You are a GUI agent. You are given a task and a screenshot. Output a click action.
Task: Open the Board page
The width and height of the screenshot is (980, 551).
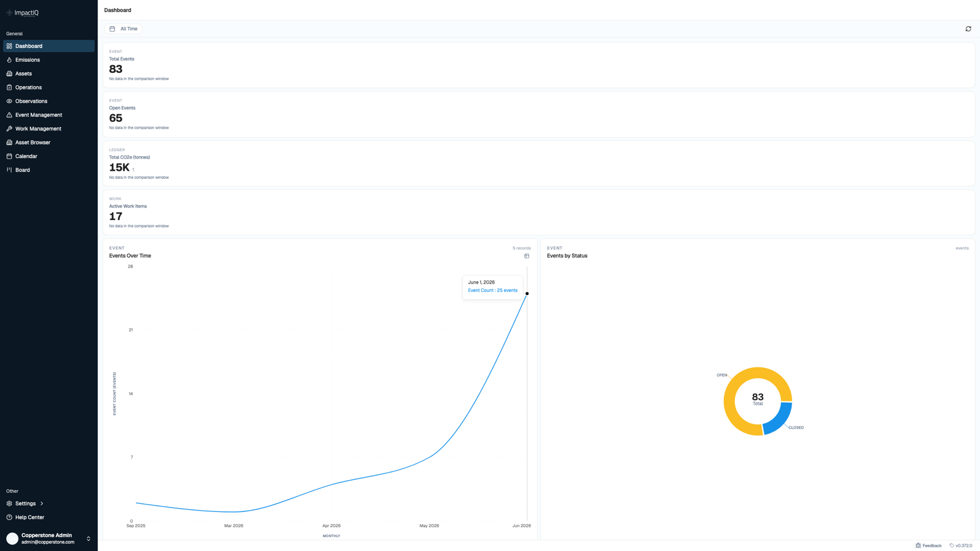49,170
